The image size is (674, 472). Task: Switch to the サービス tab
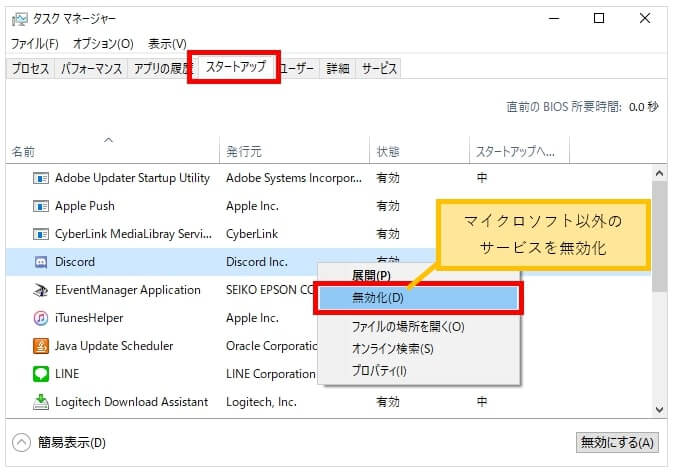tap(379, 68)
